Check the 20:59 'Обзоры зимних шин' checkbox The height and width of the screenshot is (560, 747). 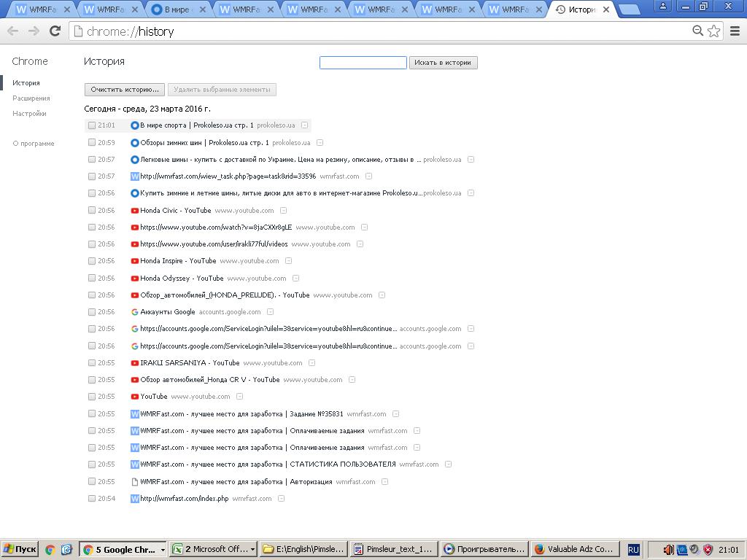(92, 143)
